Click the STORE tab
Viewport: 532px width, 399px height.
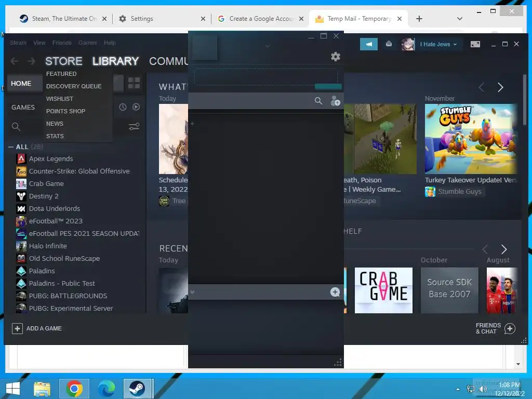(x=64, y=61)
